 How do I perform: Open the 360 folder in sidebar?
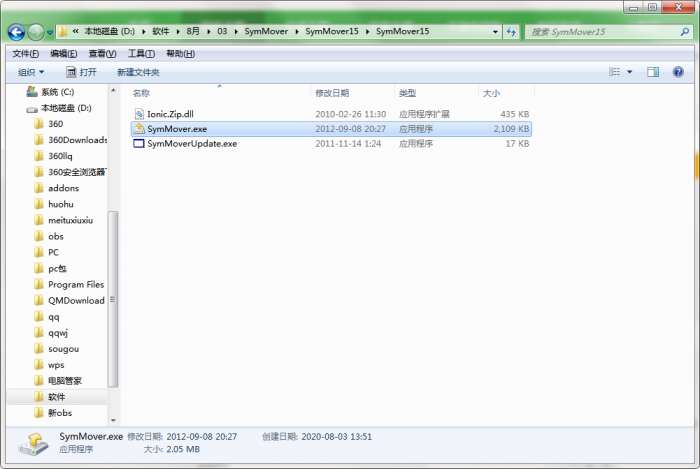click(55, 124)
